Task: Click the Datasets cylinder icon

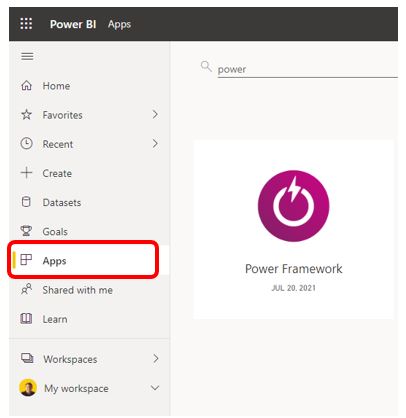Action: (26, 202)
